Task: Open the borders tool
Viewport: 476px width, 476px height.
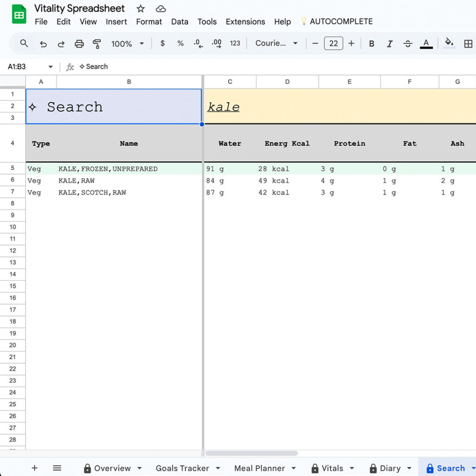Action: pos(468,44)
